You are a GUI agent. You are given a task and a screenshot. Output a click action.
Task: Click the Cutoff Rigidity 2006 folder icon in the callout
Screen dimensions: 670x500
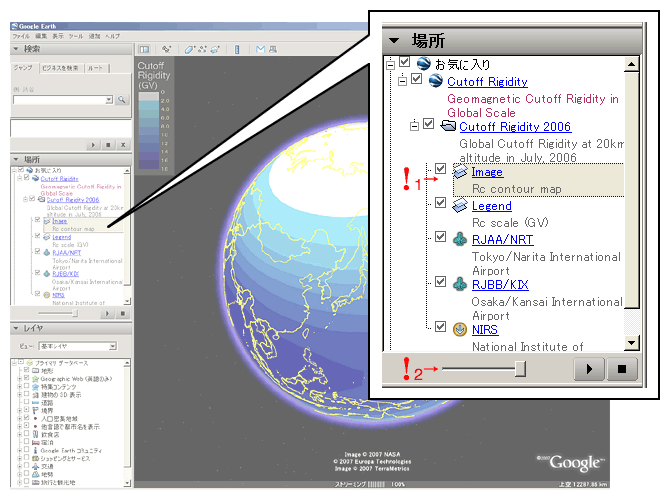click(x=448, y=126)
